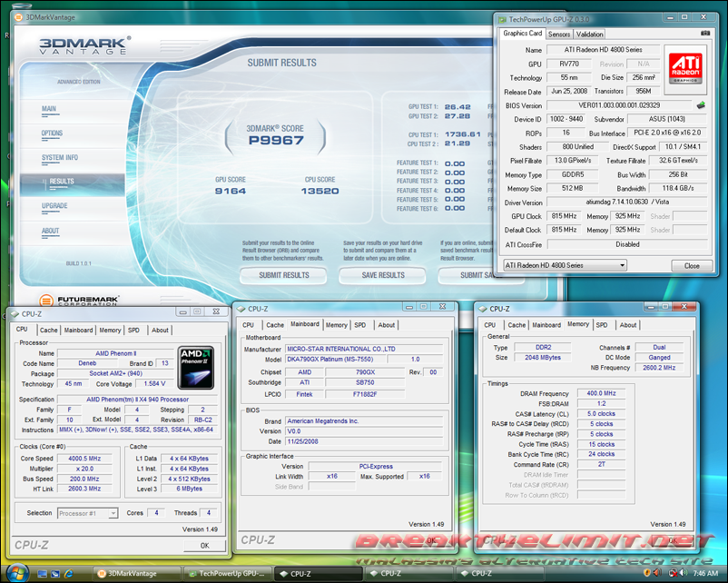Click the network tray icon with red X
The height and width of the screenshot is (583, 728).
pos(673,574)
